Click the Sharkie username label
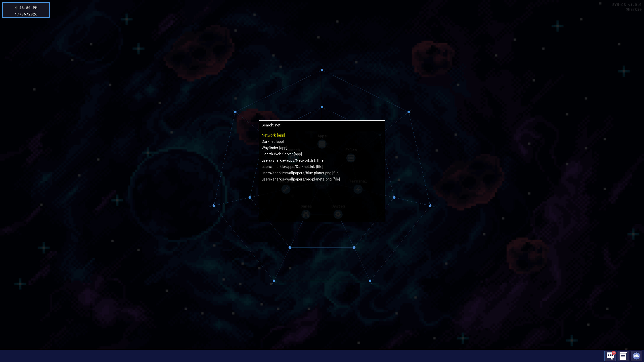644x362 pixels. (633, 10)
